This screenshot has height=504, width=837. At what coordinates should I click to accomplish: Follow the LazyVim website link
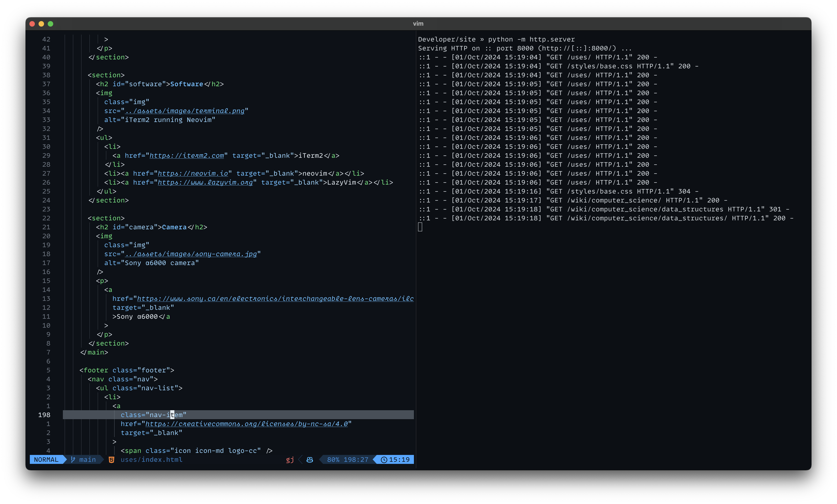206,182
